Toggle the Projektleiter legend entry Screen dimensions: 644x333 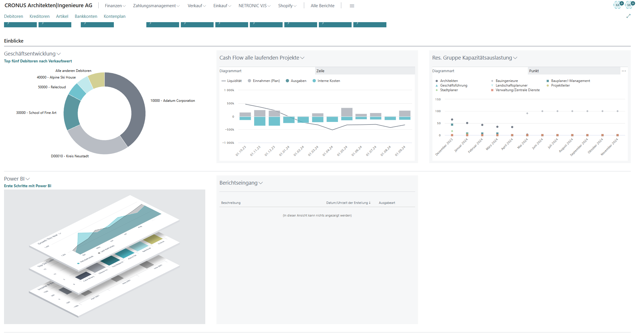tap(558, 85)
